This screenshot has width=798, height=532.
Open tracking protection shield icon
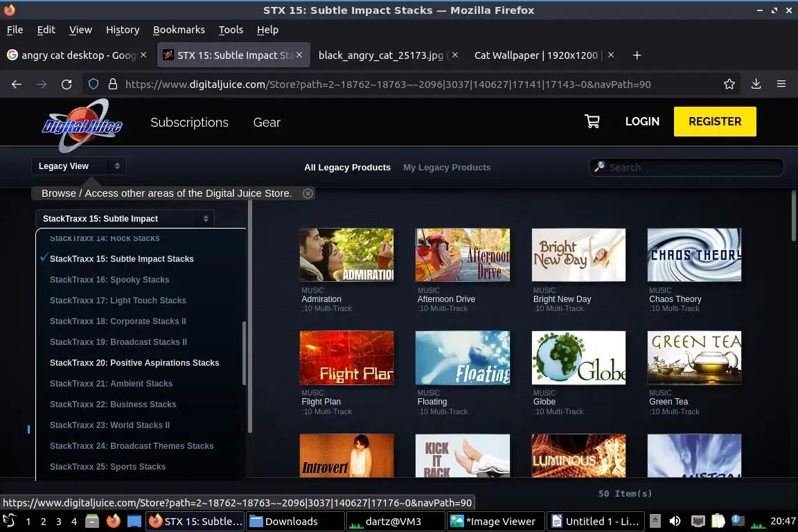93,84
